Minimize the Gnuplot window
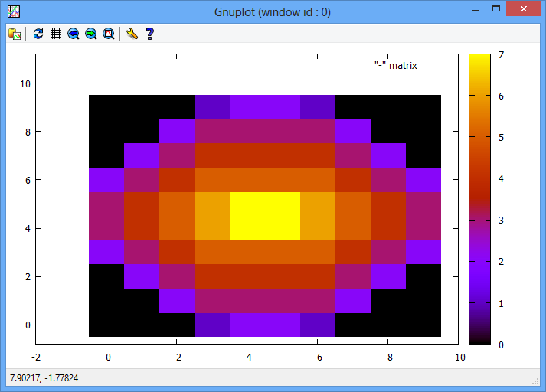This screenshot has height=392, width=546. pyautogui.click(x=476, y=8)
